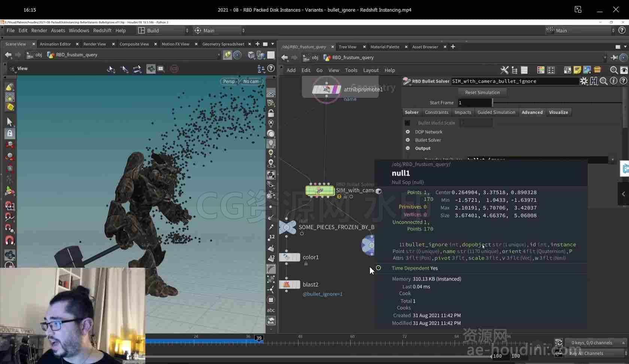Add a new pane tab next to Asset Browser

click(x=453, y=47)
